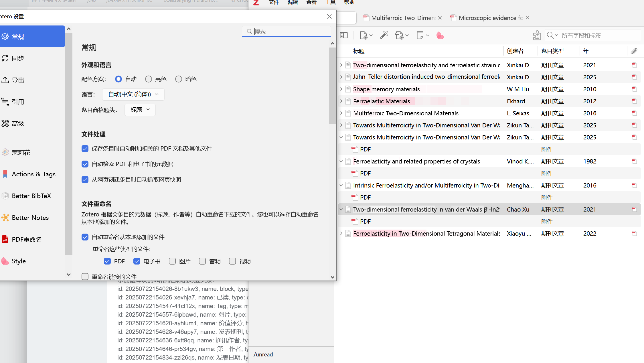Open the 工具 menu

pyautogui.click(x=330, y=3)
